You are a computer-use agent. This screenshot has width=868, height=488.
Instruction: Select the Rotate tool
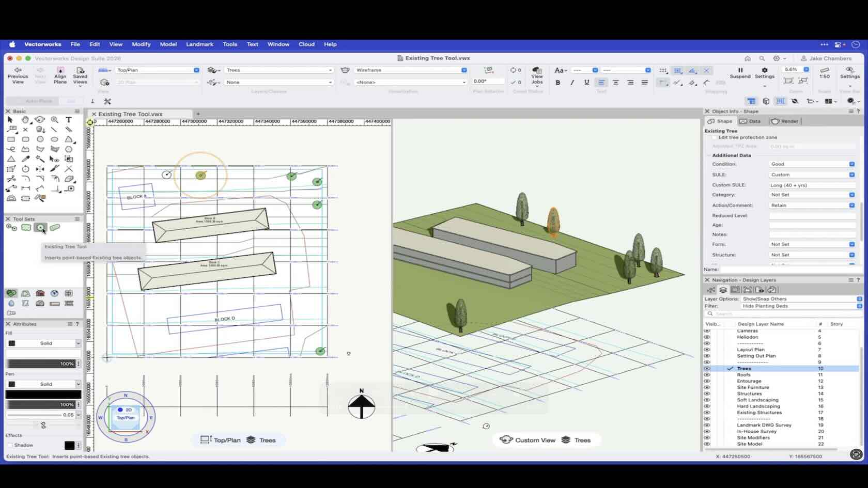(25, 169)
